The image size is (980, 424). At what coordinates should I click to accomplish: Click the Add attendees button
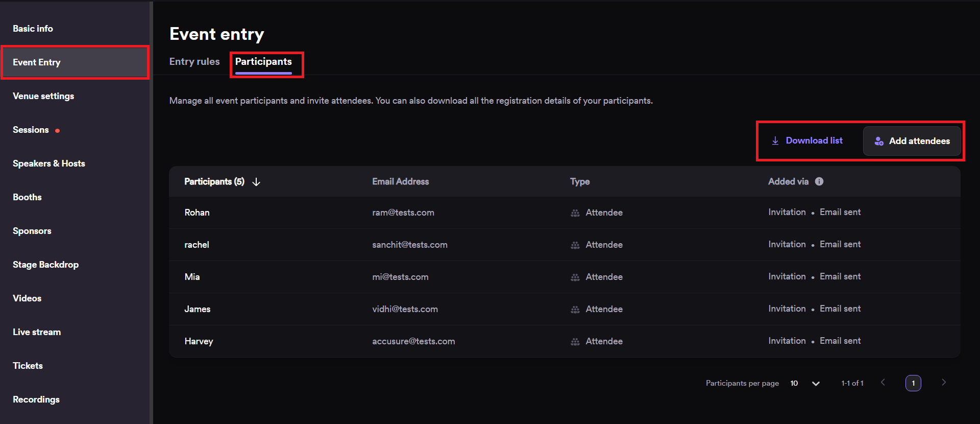(x=912, y=141)
